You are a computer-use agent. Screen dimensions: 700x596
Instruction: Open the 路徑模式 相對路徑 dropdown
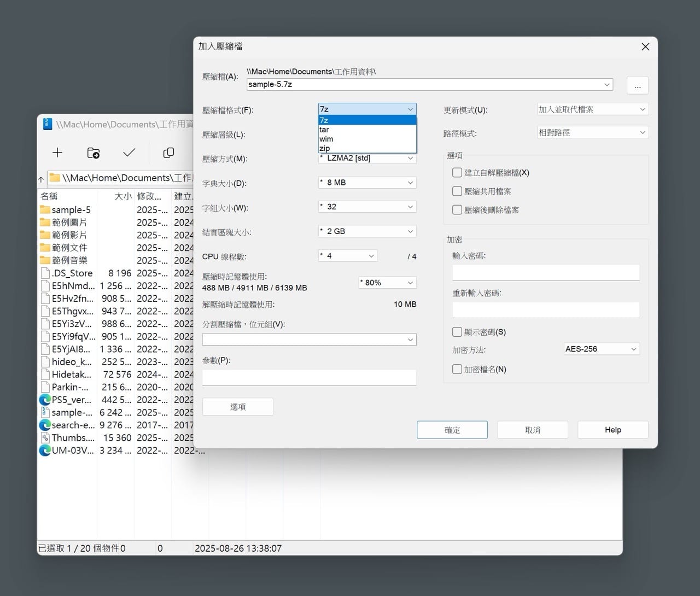point(593,132)
